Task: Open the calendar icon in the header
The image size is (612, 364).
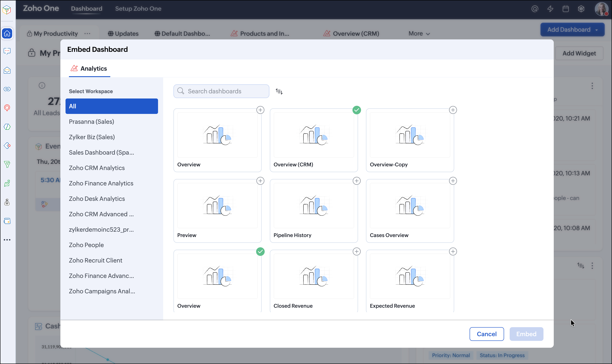Action: [x=566, y=9]
